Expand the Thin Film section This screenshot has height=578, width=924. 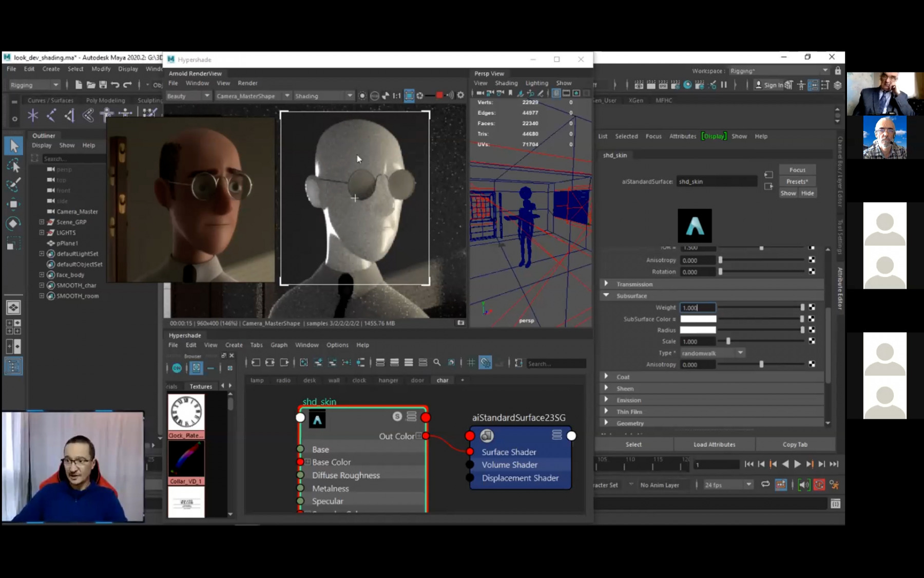[x=606, y=411]
